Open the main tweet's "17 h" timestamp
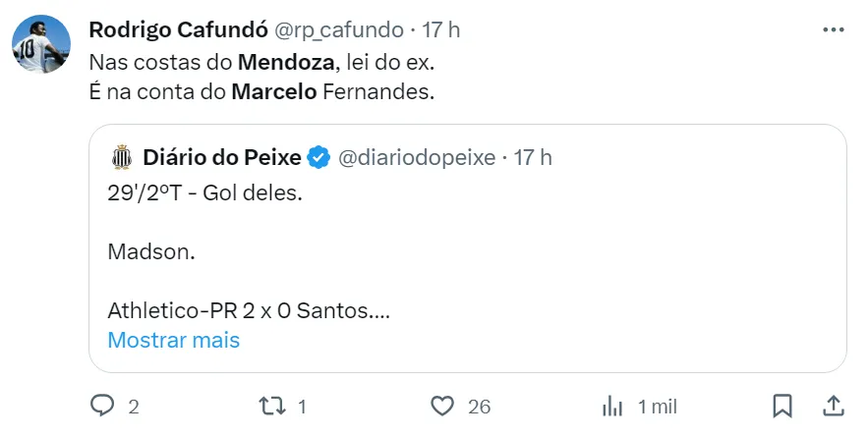This screenshot has height=437, width=868. pos(441,29)
